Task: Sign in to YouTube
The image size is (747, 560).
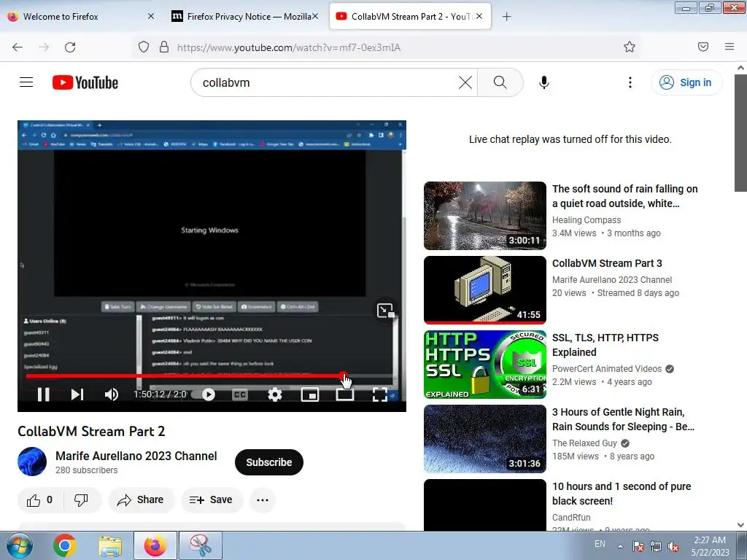Action: tap(686, 82)
